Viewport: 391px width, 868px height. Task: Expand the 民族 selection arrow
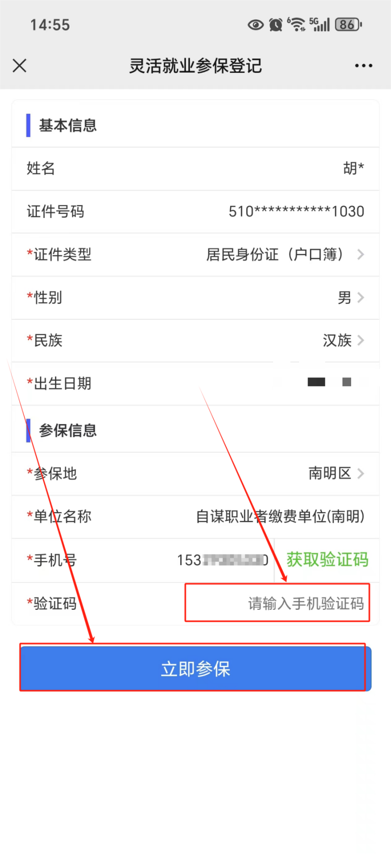[360, 340]
